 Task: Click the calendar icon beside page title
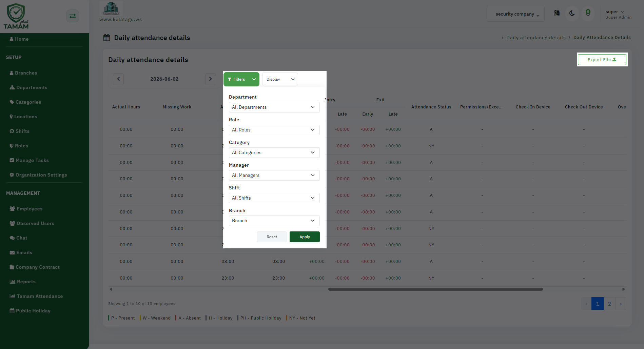(106, 38)
